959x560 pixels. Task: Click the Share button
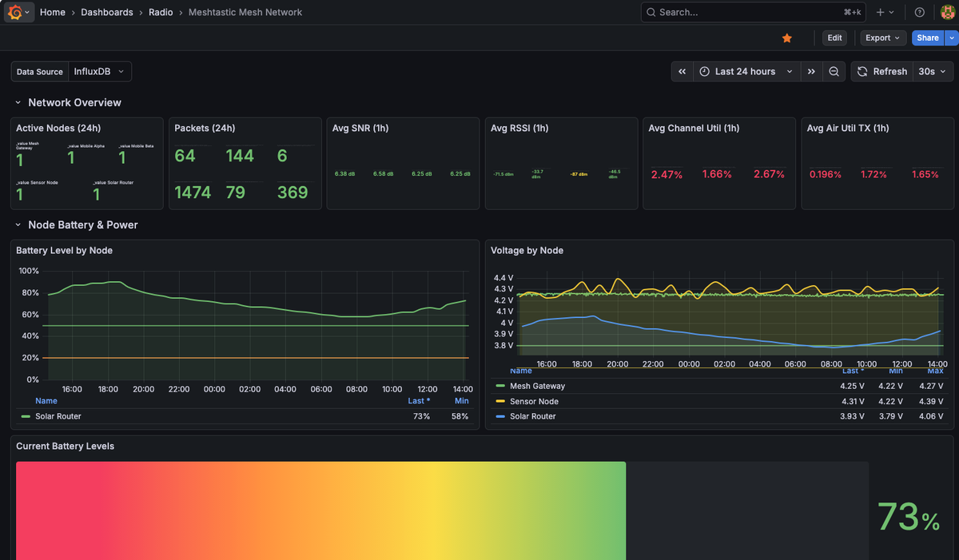[926, 38]
